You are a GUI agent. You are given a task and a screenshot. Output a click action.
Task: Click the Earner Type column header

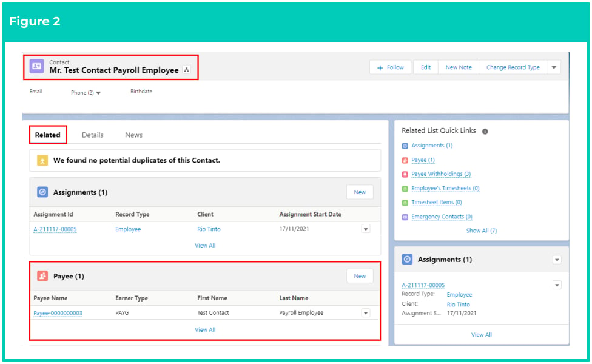click(132, 298)
